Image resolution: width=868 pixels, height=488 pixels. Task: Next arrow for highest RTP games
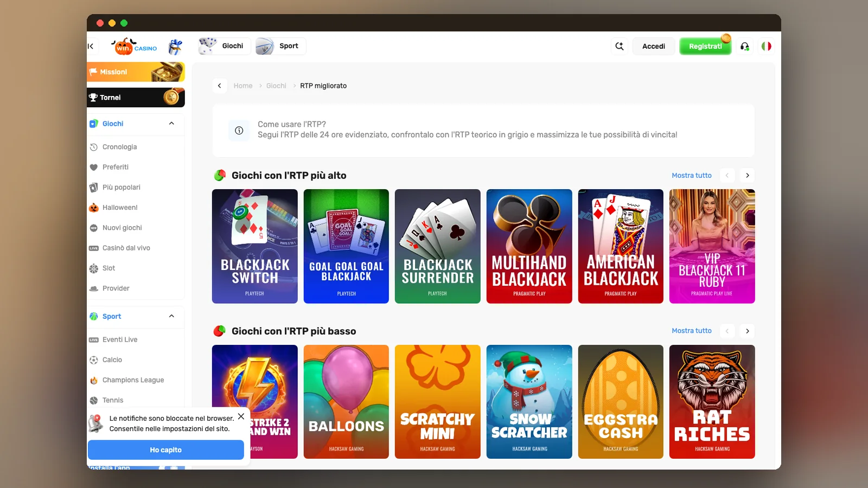(x=748, y=175)
